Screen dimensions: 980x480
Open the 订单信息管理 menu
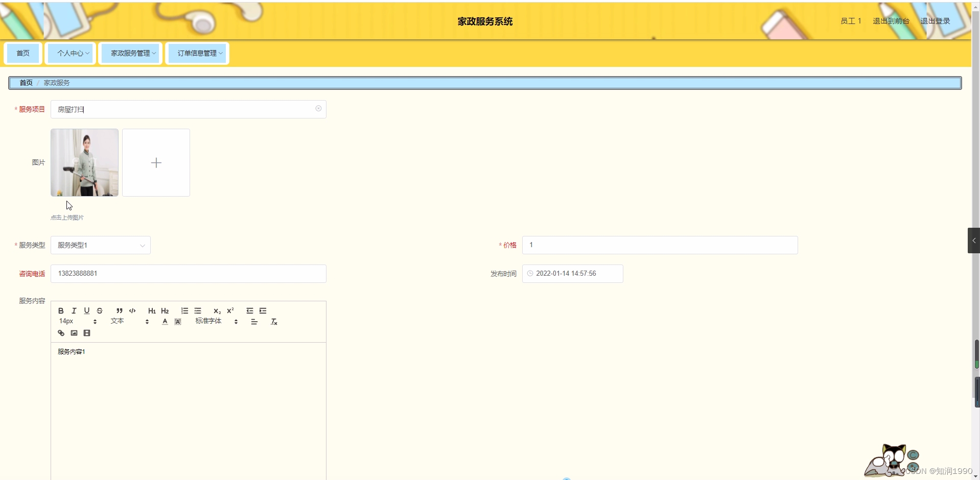point(197,53)
